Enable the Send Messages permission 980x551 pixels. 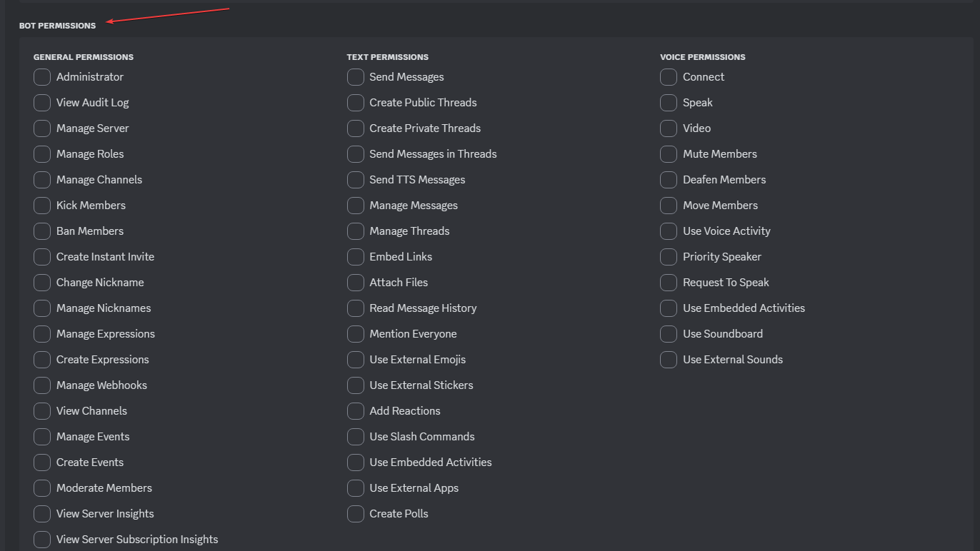pos(356,77)
